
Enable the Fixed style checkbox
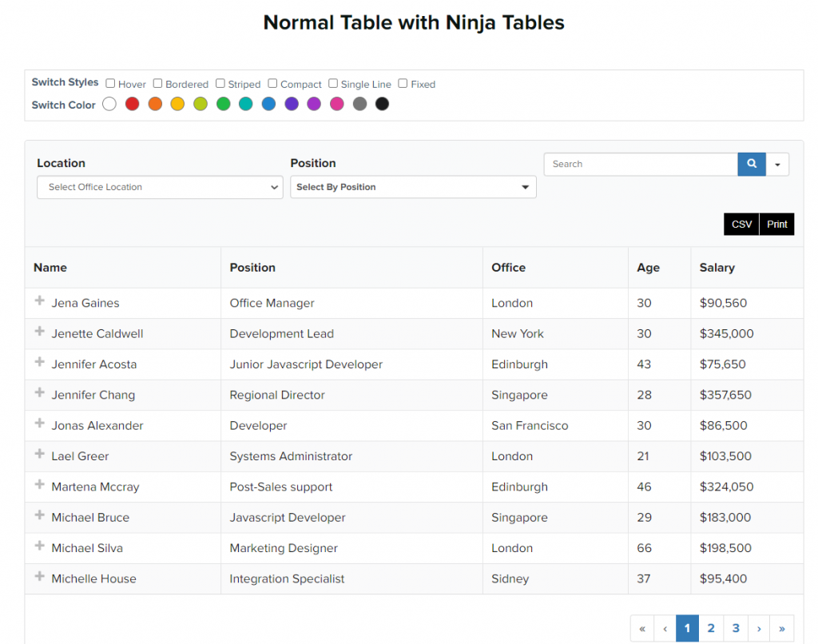tap(403, 84)
